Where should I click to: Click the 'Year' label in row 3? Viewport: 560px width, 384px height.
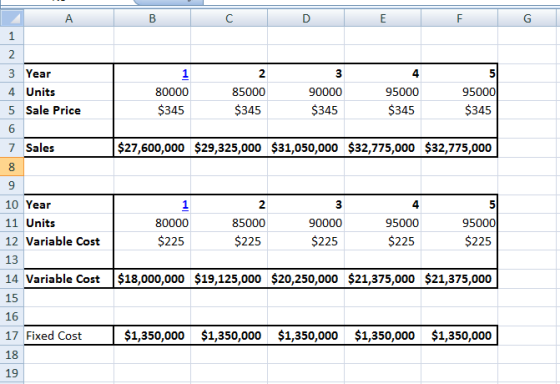tap(38, 74)
